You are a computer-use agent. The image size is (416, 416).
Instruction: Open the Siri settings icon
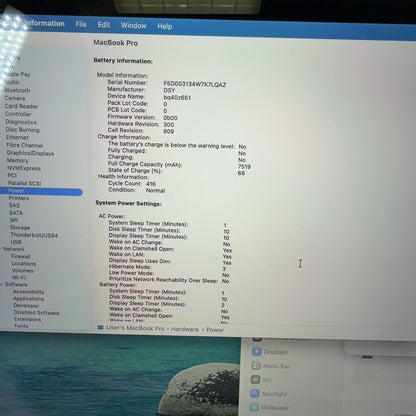click(255, 380)
